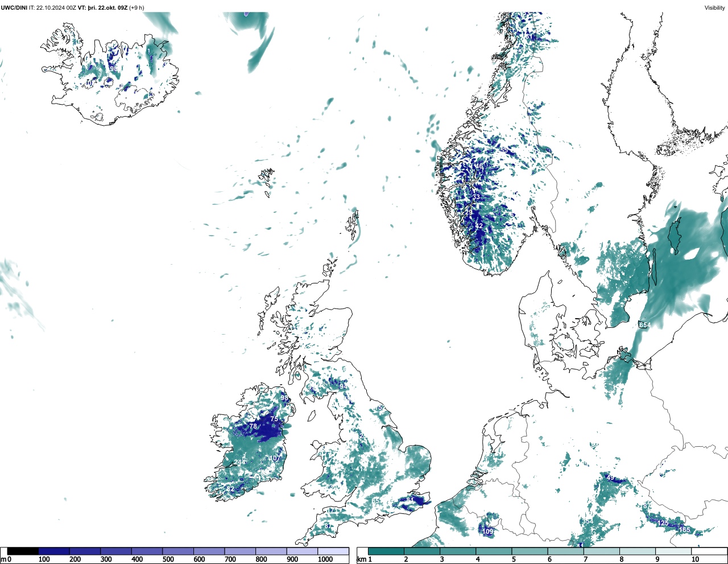
Task: Select the 1–2 km dark teal swatch
Action: pos(386,551)
